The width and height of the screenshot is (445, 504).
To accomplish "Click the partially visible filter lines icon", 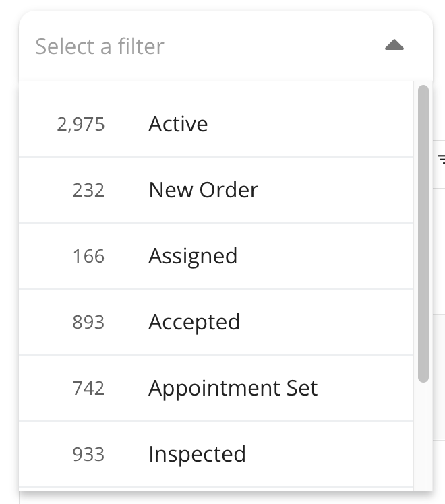I will [x=442, y=159].
